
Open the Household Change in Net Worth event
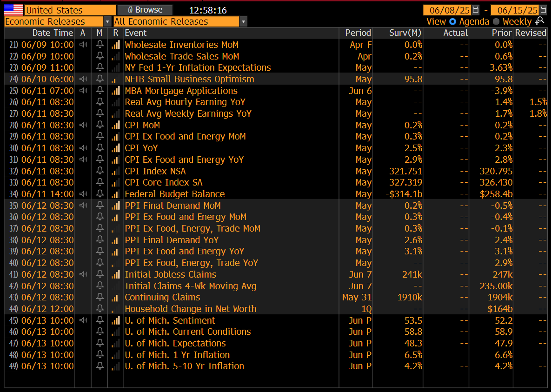191,309
